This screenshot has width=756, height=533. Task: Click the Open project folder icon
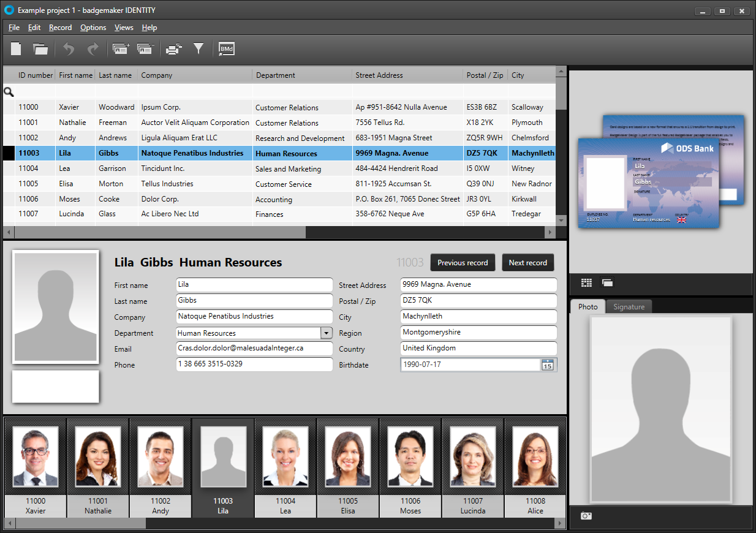pos(40,49)
